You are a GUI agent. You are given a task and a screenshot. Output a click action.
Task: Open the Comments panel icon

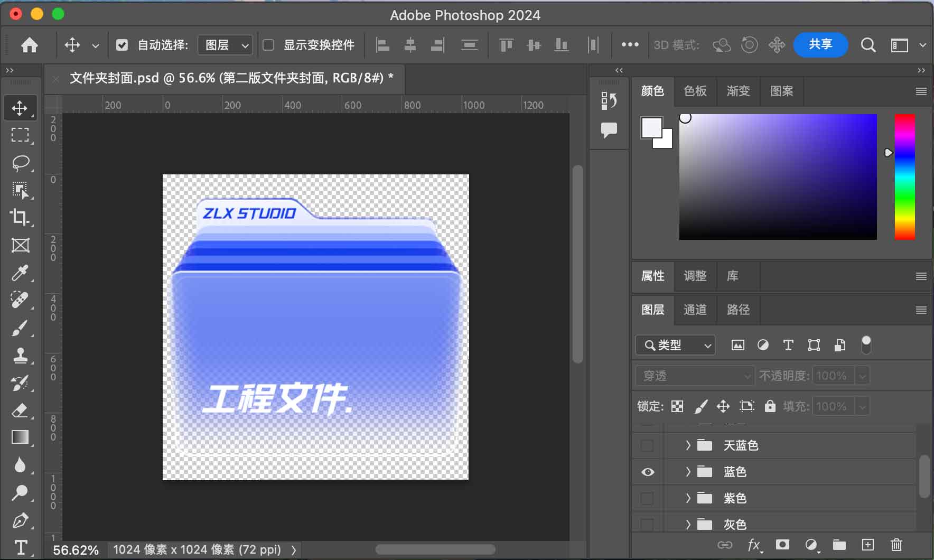click(x=609, y=130)
